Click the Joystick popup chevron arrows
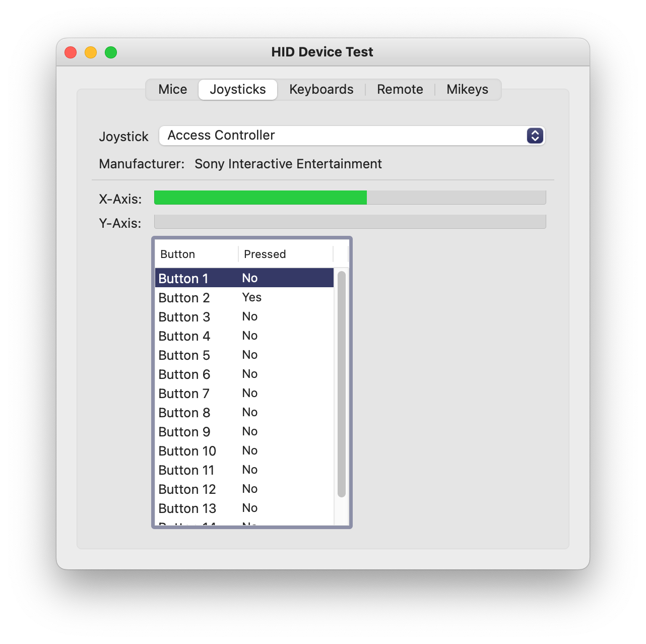The height and width of the screenshot is (644, 646). click(x=535, y=136)
